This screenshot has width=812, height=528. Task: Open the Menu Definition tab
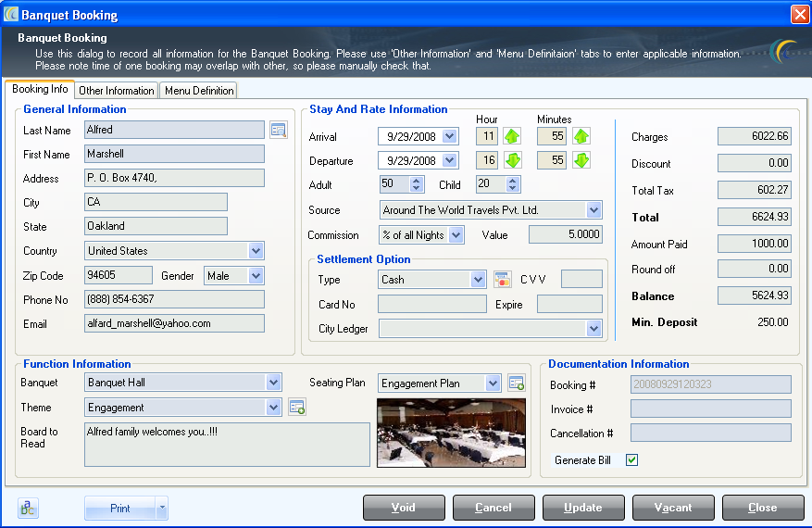pos(199,91)
